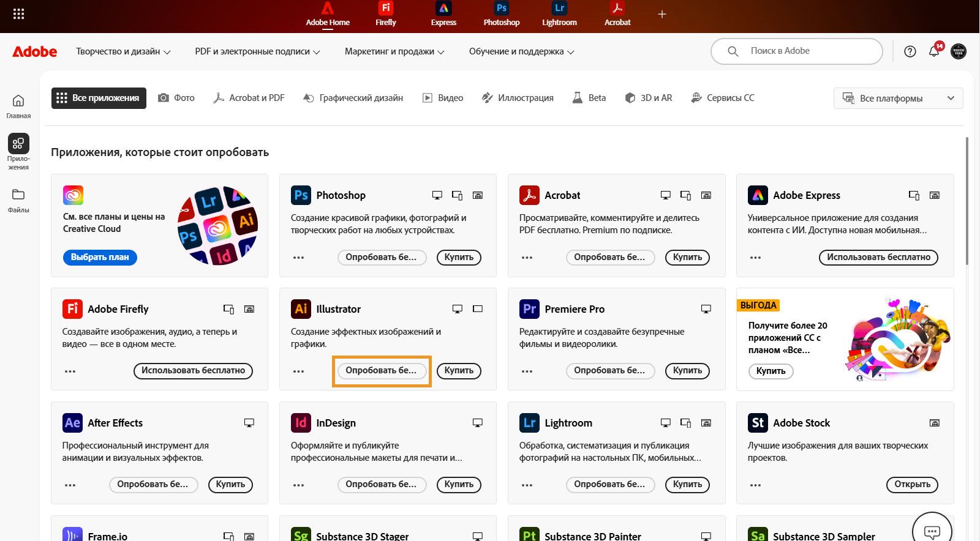
Task: Click the Lightroom card app icon
Action: [529, 423]
